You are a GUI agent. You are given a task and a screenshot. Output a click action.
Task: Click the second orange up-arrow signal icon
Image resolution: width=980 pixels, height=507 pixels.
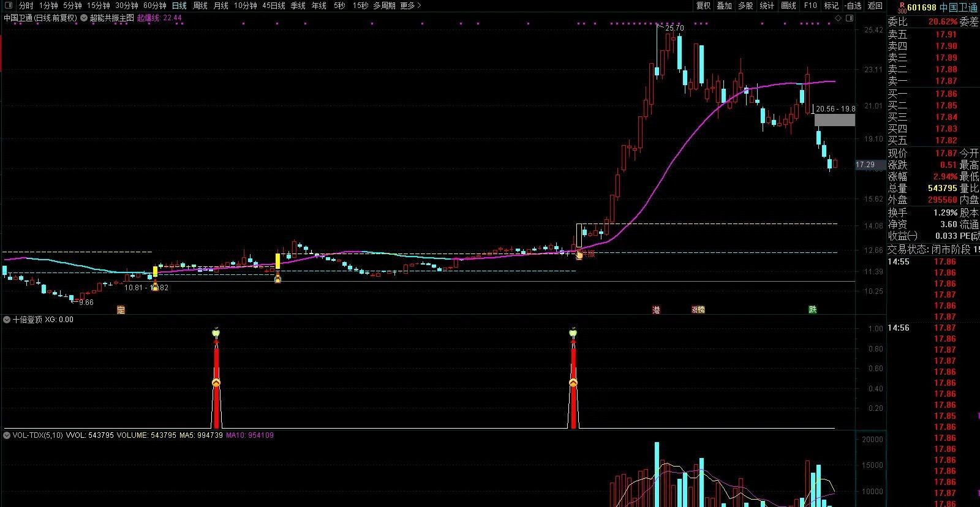point(573,383)
